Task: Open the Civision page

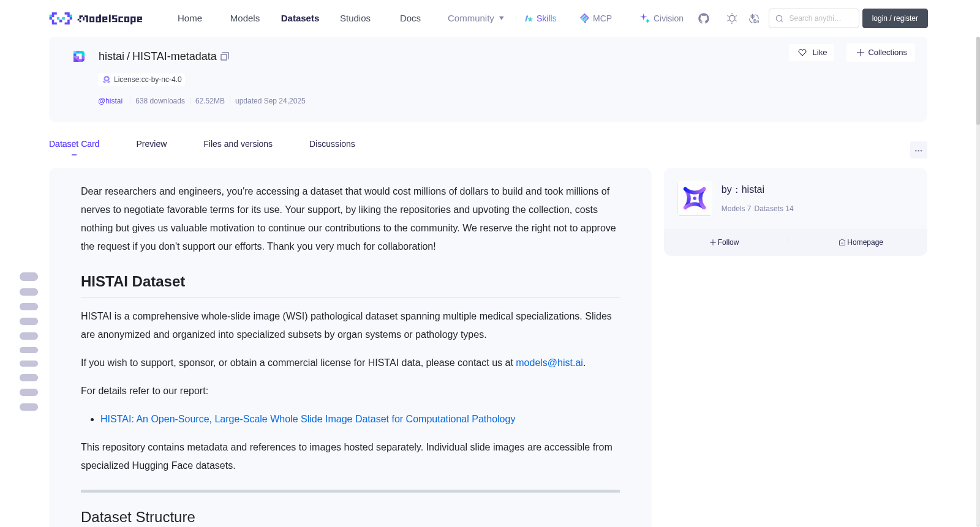Action: click(668, 18)
